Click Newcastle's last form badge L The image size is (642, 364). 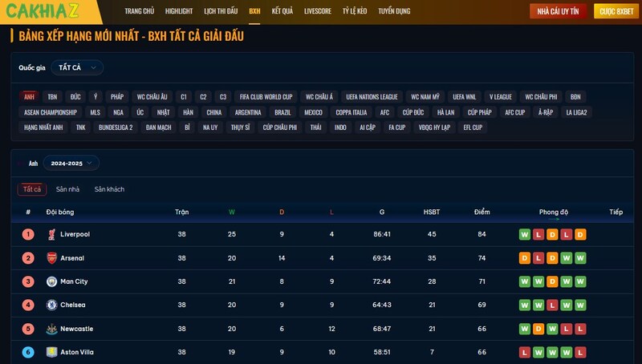click(x=580, y=329)
